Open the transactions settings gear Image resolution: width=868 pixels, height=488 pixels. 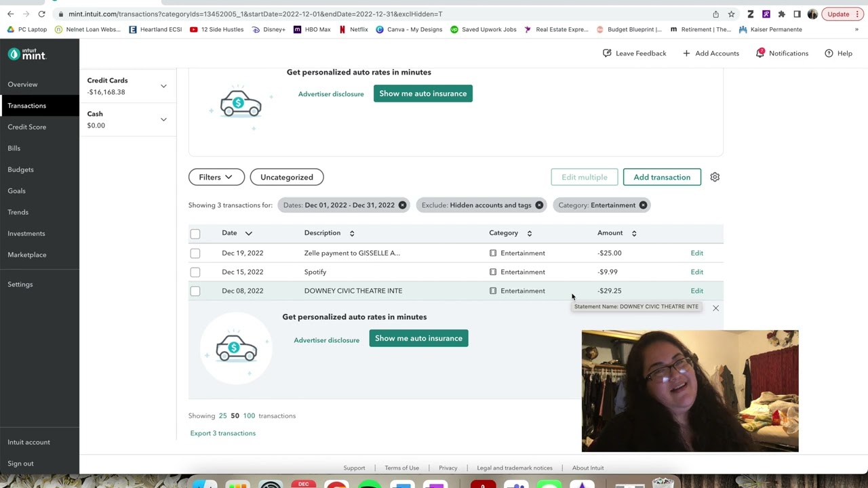[x=715, y=177]
